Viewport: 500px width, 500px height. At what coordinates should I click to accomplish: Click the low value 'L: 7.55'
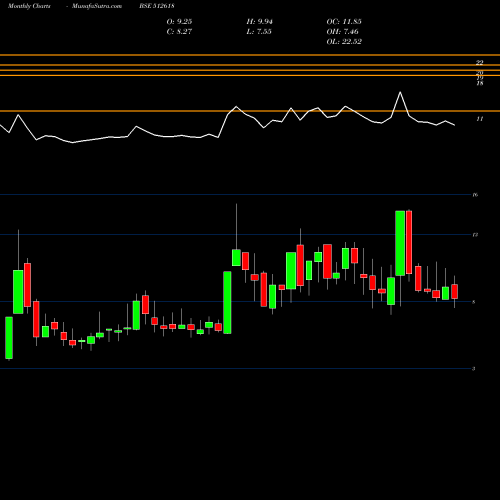pos(259,32)
